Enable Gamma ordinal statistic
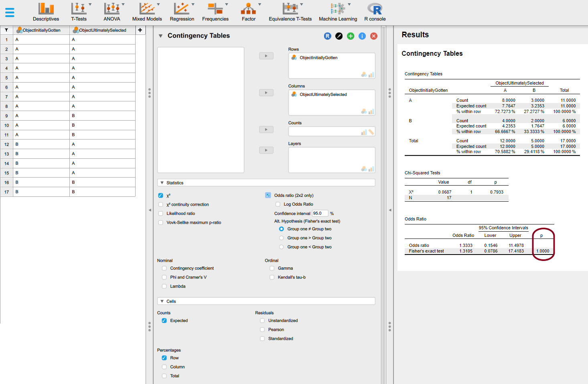Screen dimensions: 588x384 click(272, 268)
